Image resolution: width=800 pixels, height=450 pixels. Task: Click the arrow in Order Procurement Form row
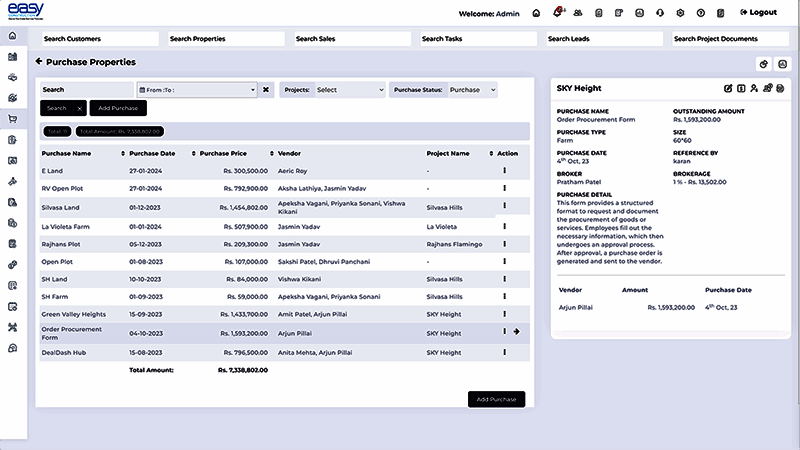(x=517, y=332)
